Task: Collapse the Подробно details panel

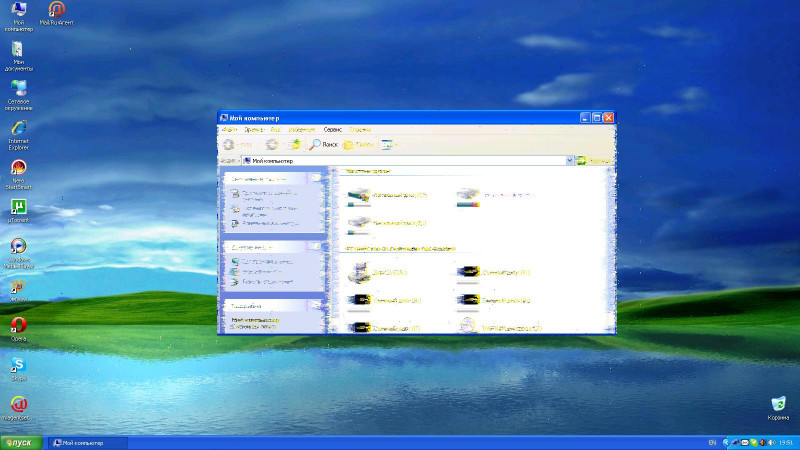Action: click(316, 306)
